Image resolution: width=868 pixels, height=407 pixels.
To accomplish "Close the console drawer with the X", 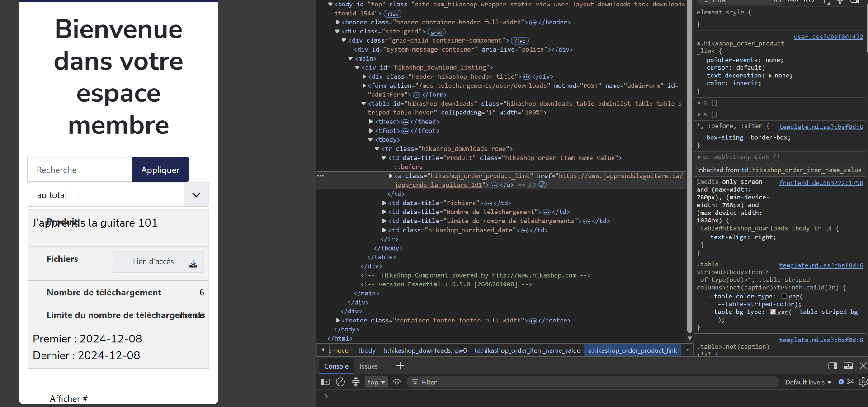I will (863, 366).
